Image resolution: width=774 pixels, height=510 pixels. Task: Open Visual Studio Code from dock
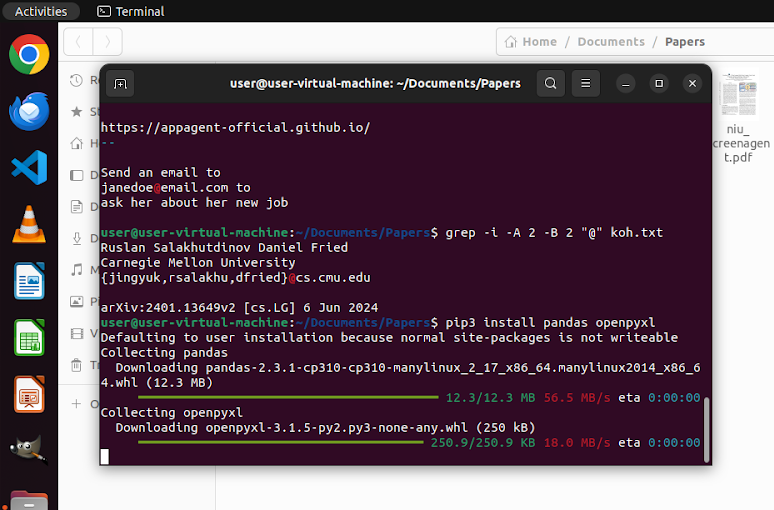point(29,167)
